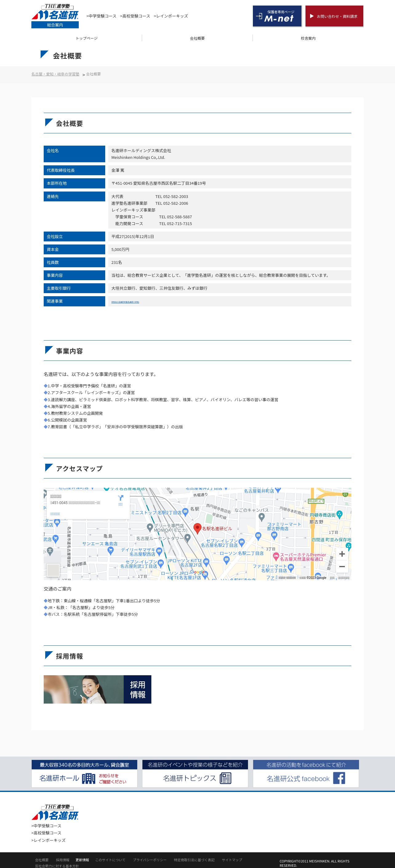
Task: Click footer menu サイトマップ
Action: tap(232, 860)
